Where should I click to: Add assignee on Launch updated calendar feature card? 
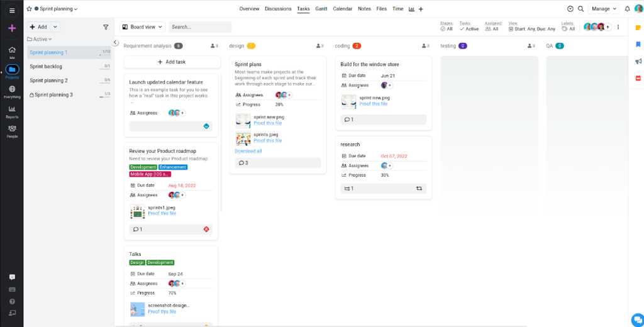183,113
